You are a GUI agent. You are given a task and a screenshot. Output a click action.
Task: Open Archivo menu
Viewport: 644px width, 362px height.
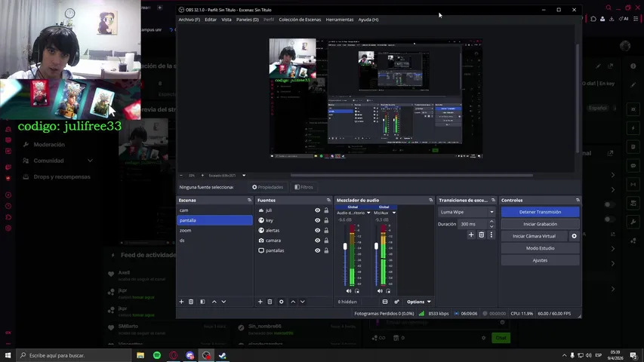coord(190,20)
